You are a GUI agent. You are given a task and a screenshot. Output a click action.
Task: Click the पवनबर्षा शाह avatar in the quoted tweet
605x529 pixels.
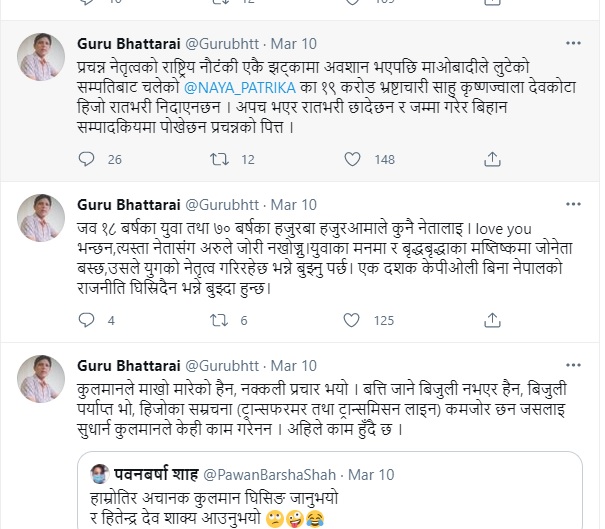[98, 470]
